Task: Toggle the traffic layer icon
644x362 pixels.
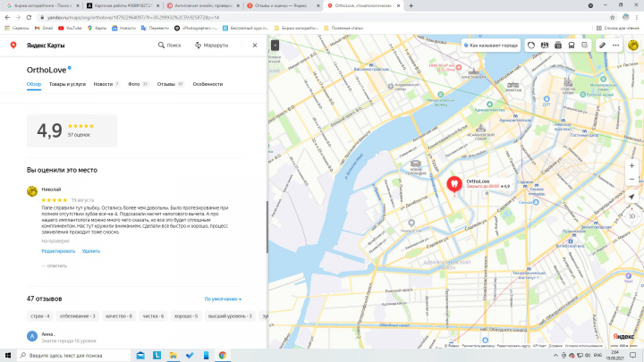Action: pyautogui.click(x=531, y=46)
